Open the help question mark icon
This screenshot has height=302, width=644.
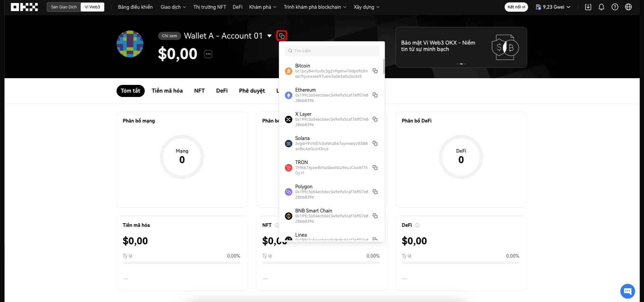(615, 7)
